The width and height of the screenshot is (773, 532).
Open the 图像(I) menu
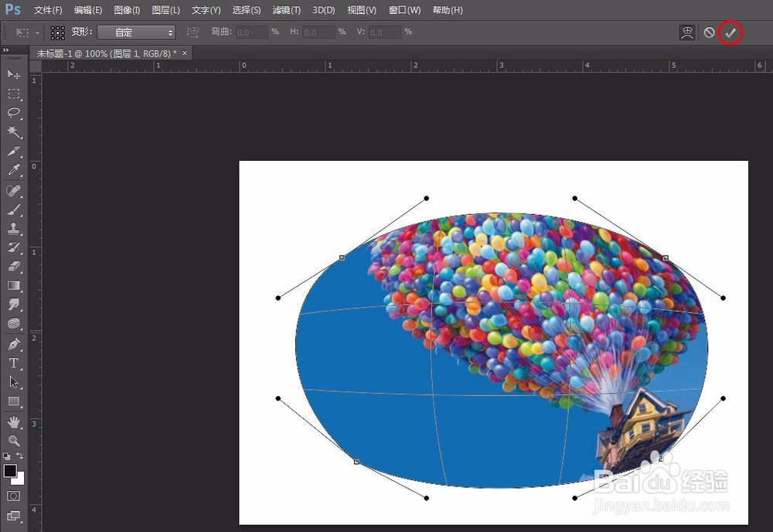tap(127, 10)
